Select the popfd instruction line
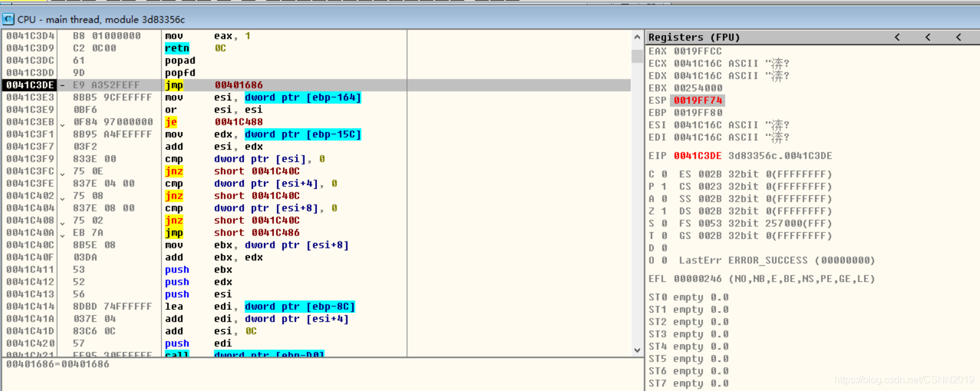Image resolution: width=980 pixels, height=391 pixels. point(180,73)
